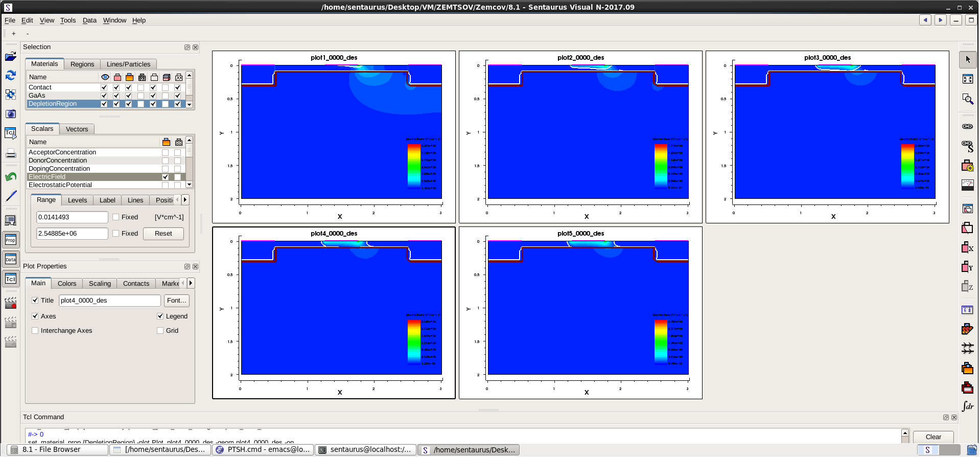Select the magnifier zoom tool

(x=968, y=99)
